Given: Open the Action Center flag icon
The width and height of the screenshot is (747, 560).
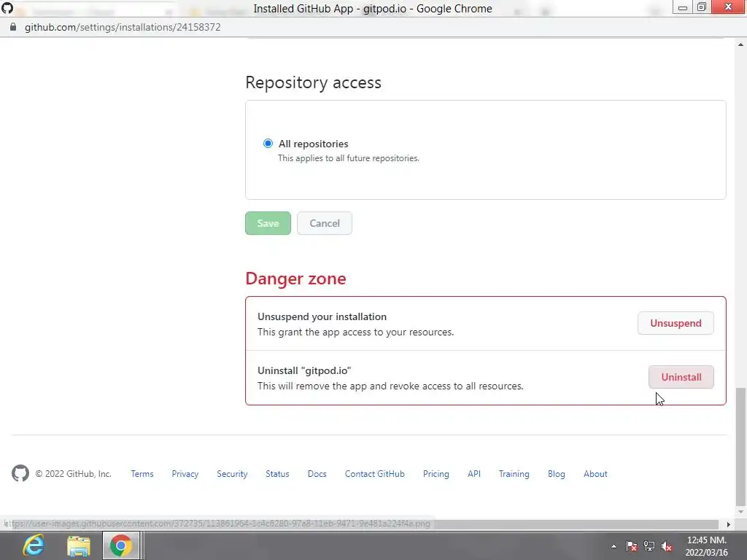Looking at the screenshot, I should coord(631,546).
